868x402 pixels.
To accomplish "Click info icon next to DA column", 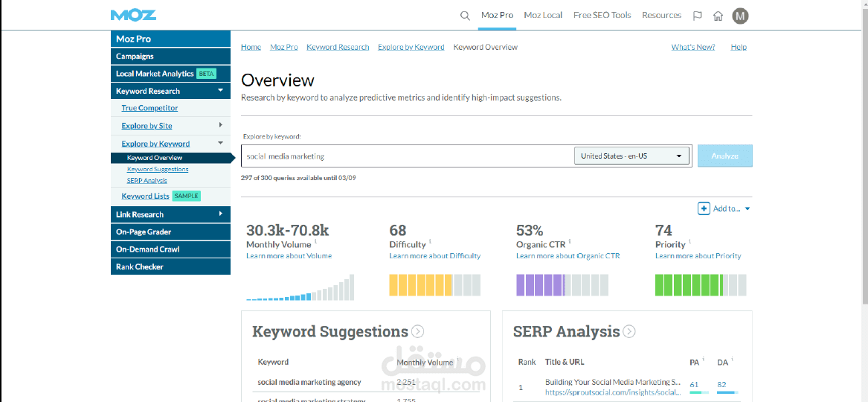I will [732, 360].
